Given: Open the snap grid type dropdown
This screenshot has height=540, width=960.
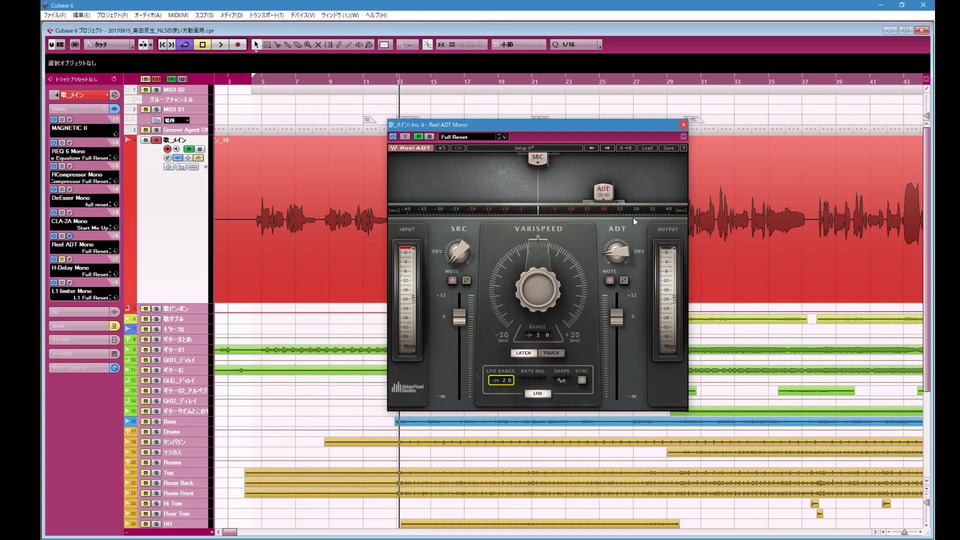Looking at the screenshot, I should [519, 45].
